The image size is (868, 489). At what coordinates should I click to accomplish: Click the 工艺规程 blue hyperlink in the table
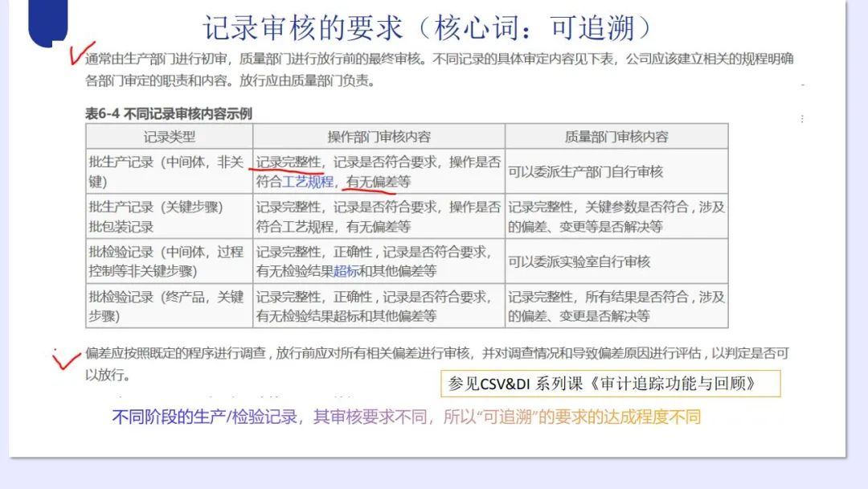pyautogui.click(x=308, y=182)
